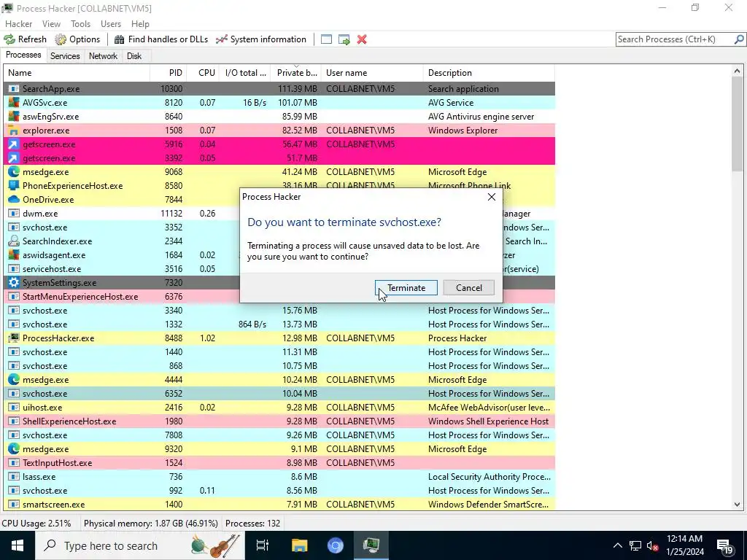Screen dimensions: 747x560
Task: Click the red X toolbar icon
Action: pos(362,39)
